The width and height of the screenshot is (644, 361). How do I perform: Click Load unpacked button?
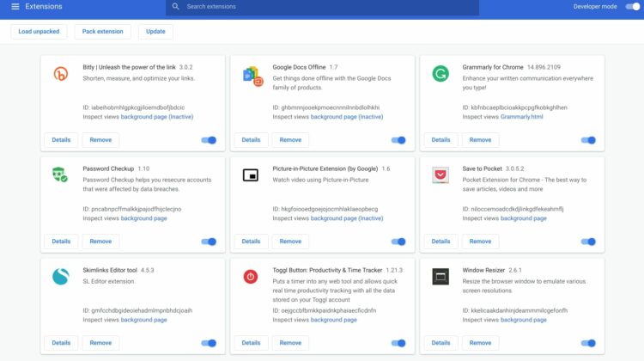(x=39, y=32)
